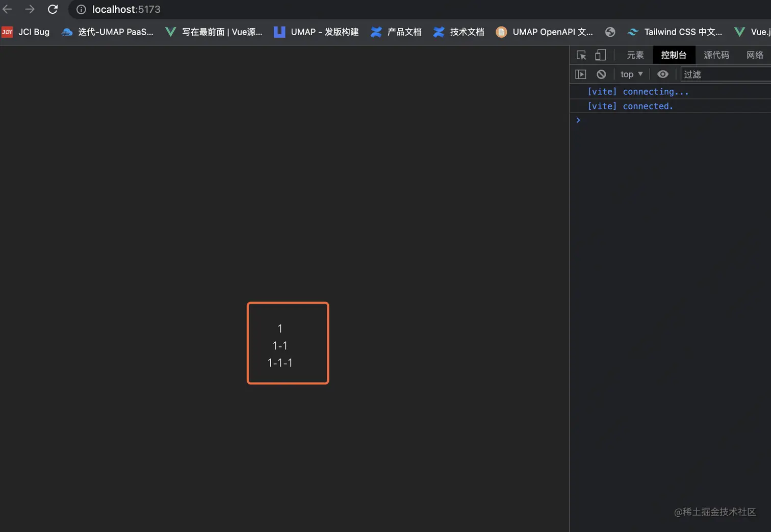Reload the localhost page
Screen dimensions: 771x532
(53, 9)
